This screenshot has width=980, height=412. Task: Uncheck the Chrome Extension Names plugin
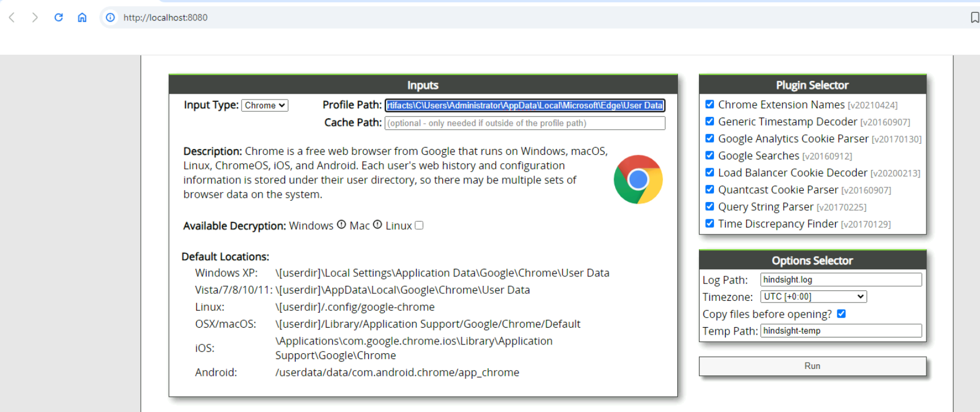pos(710,104)
